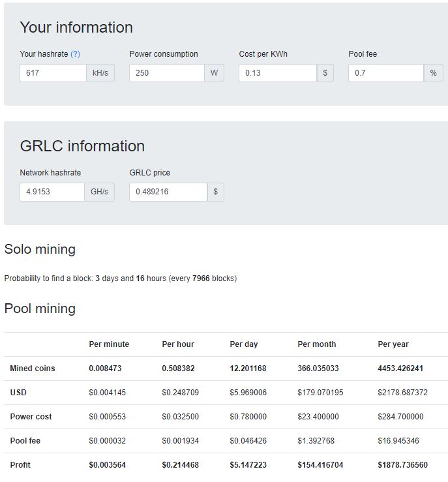Click the dollar sign beside GRLC price

click(x=216, y=192)
